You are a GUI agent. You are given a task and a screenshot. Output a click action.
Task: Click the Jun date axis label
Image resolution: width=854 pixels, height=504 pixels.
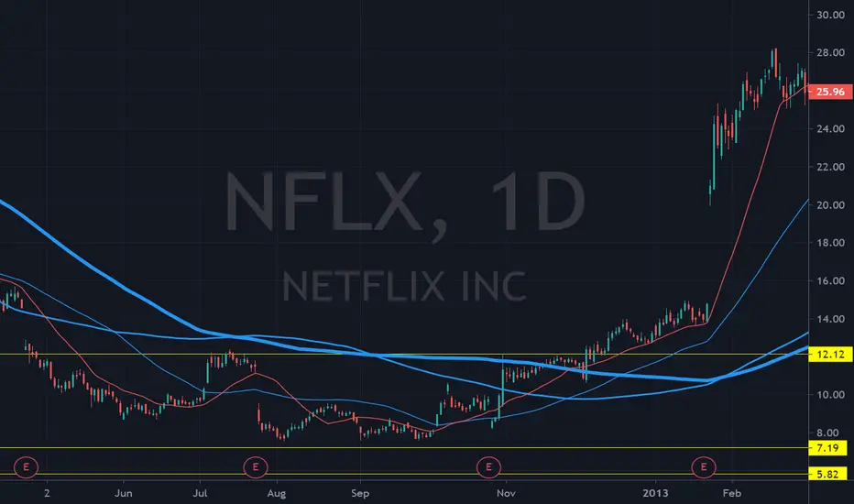(x=124, y=493)
